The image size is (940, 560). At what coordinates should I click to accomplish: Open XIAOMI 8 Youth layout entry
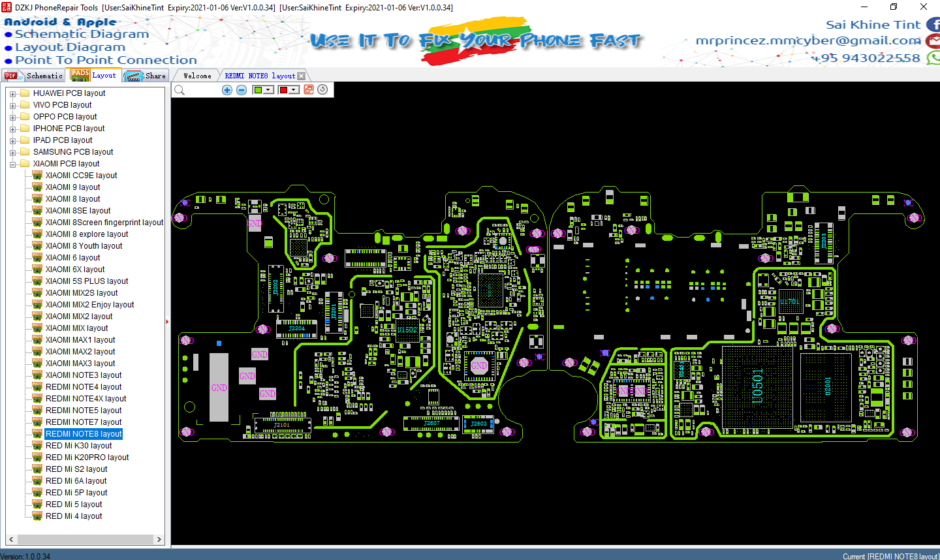coord(84,246)
